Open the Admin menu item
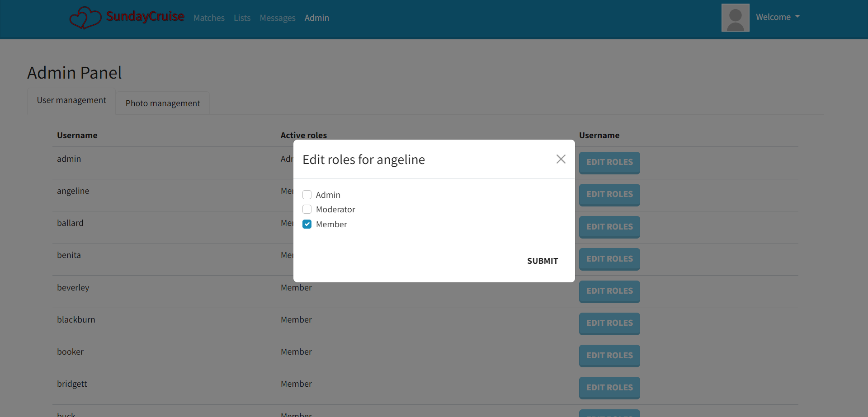Viewport: 868px width, 417px height. [316, 18]
